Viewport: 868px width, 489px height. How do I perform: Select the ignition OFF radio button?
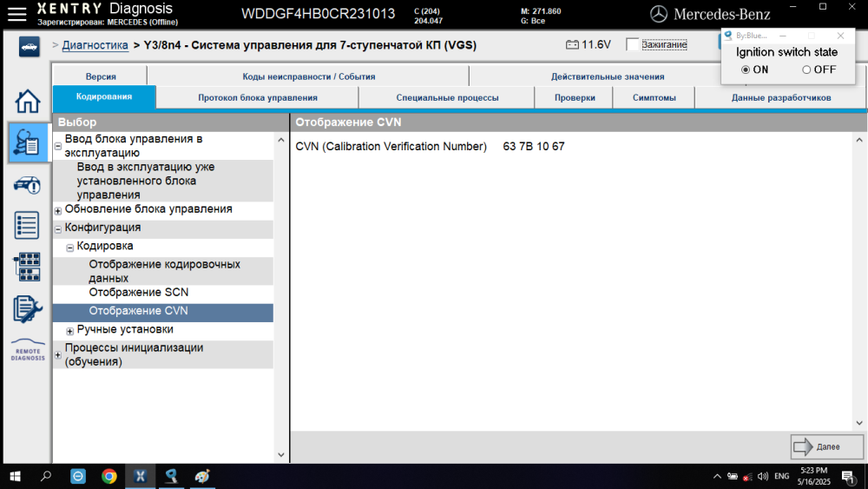(x=806, y=69)
